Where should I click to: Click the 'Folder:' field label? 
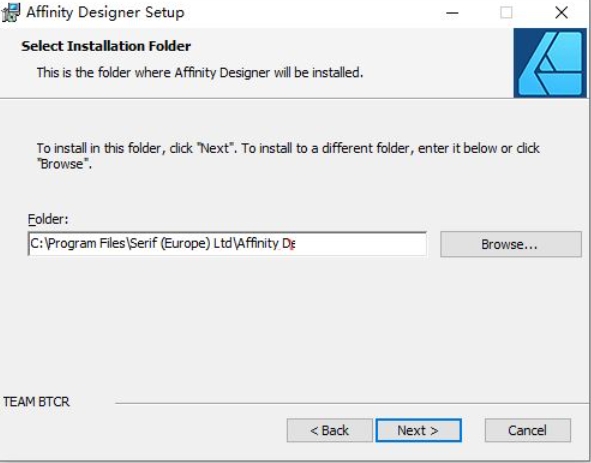(x=48, y=219)
